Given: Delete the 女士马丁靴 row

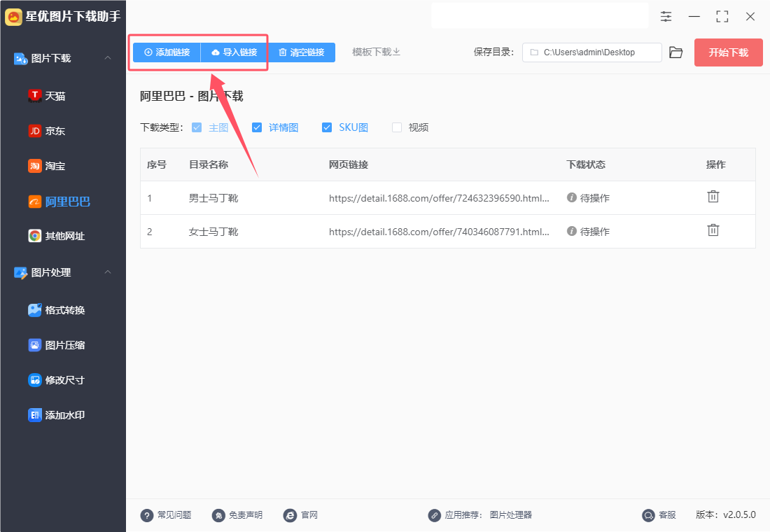Looking at the screenshot, I should 713,230.
